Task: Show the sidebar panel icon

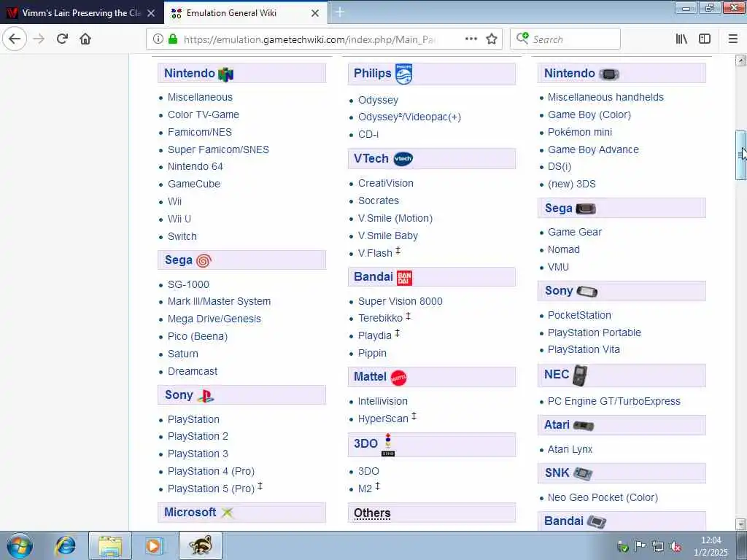Action: [705, 39]
